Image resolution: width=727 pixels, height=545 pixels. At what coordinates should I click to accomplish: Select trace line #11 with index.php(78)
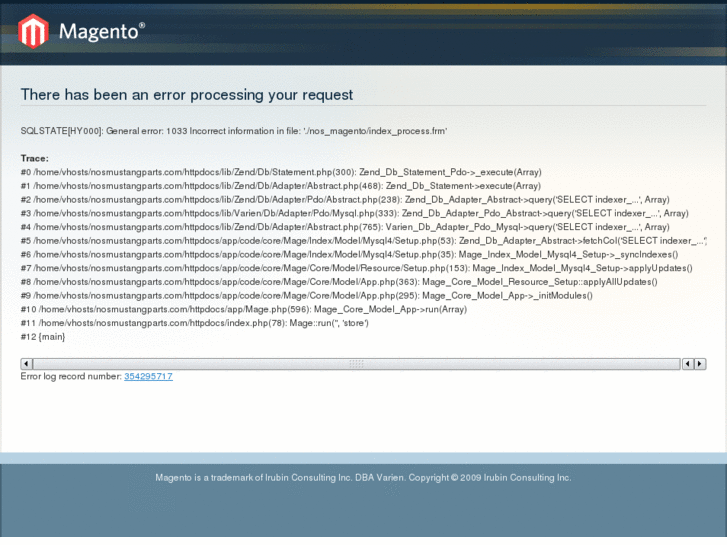click(x=194, y=323)
